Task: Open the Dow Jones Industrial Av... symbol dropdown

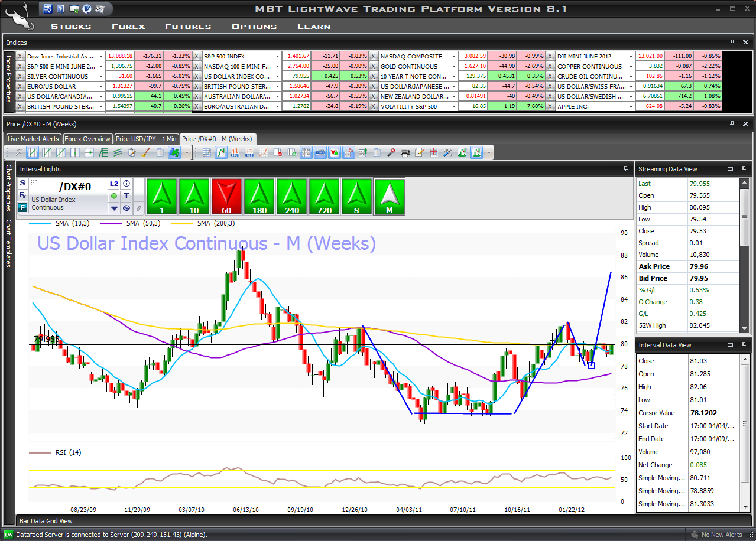Action: tap(101, 56)
